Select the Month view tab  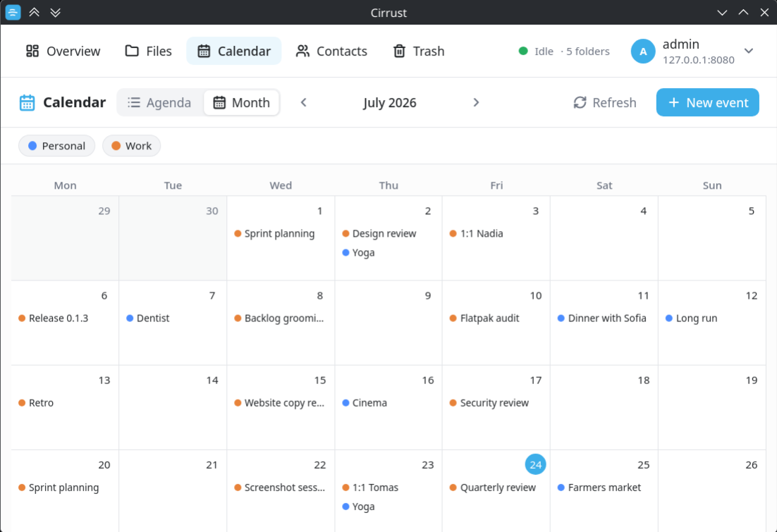click(241, 103)
